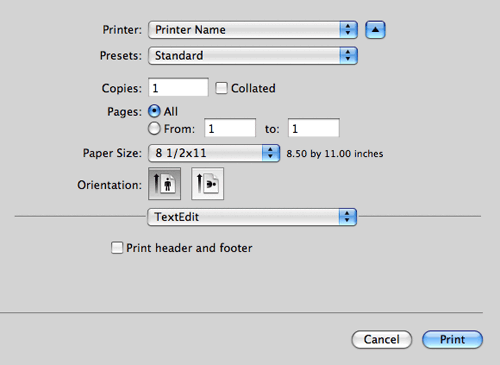Viewport: 500px width, 365px height.
Task: Open the 8 1/2x11 Paper Size dropdown
Action: click(x=214, y=153)
